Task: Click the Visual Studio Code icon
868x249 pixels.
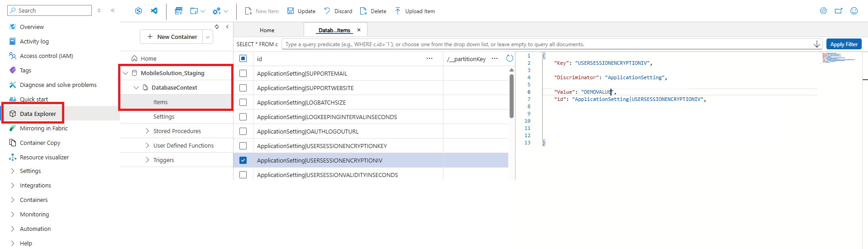Action: [x=154, y=11]
